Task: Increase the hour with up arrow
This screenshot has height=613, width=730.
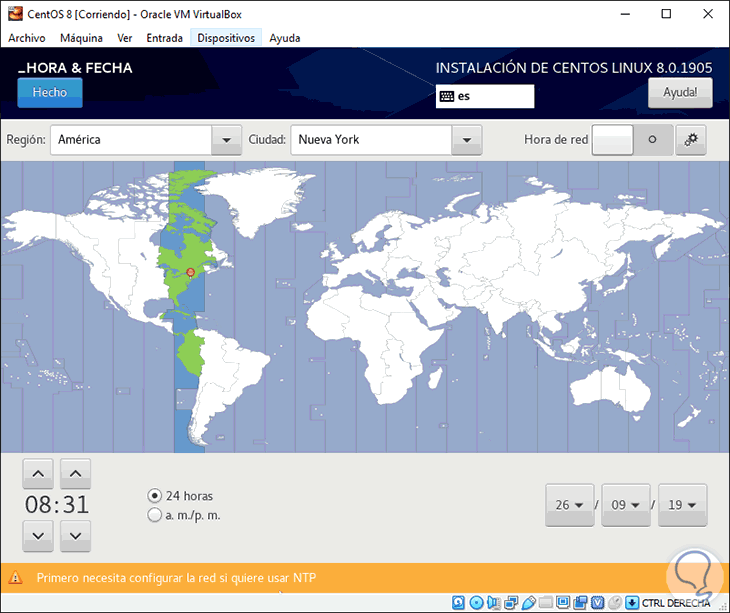Action: (38, 474)
